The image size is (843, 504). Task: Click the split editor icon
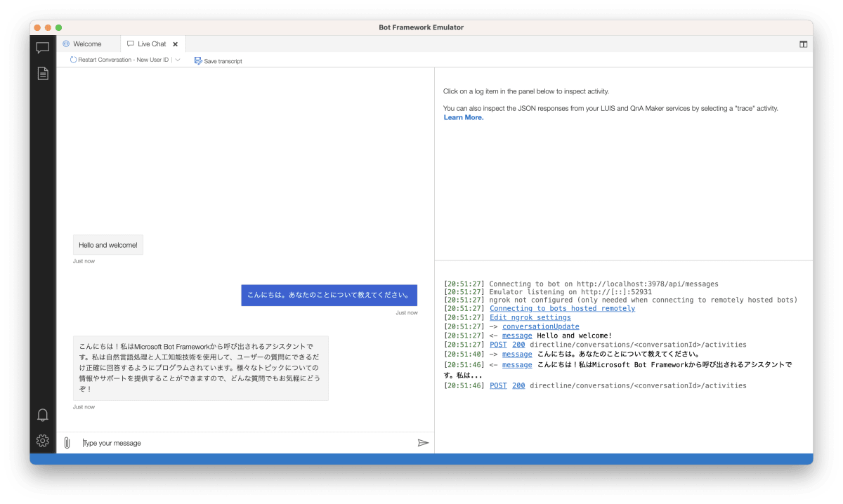804,44
